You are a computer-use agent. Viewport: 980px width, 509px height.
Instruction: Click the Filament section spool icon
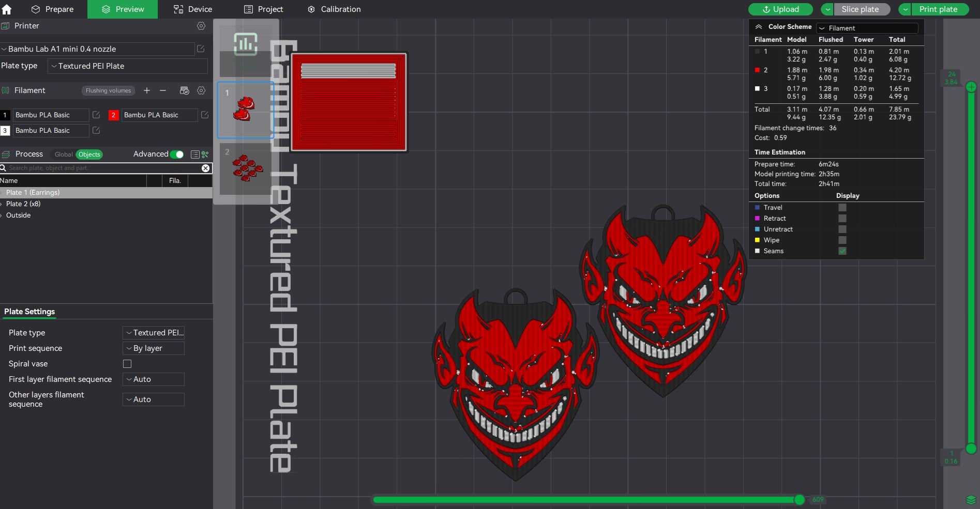pos(6,90)
